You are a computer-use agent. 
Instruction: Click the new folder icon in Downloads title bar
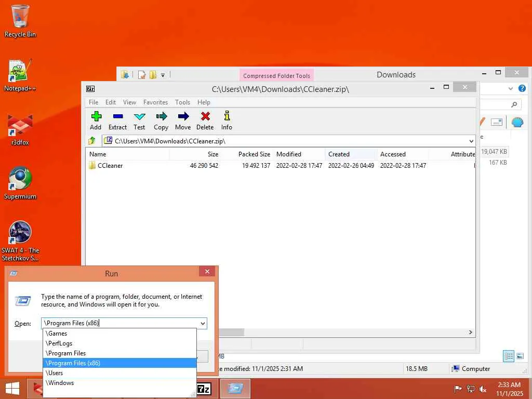click(x=153, y=75)
